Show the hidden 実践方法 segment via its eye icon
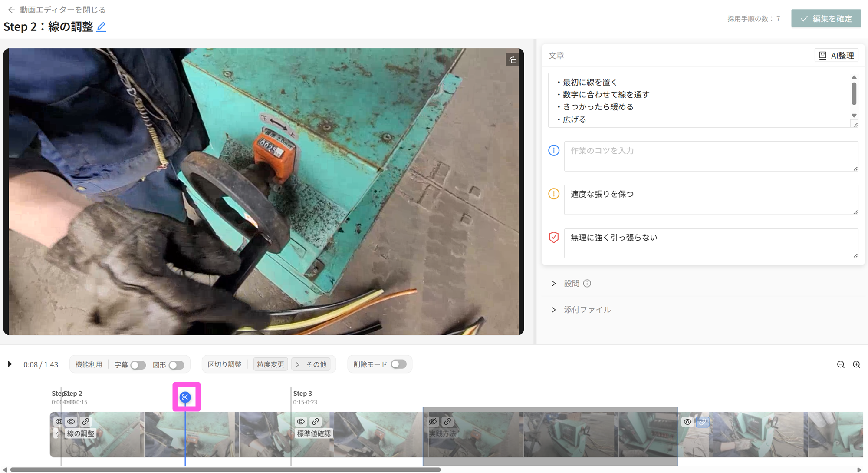This screenshot has width=868, height=473. coord(433,421)
